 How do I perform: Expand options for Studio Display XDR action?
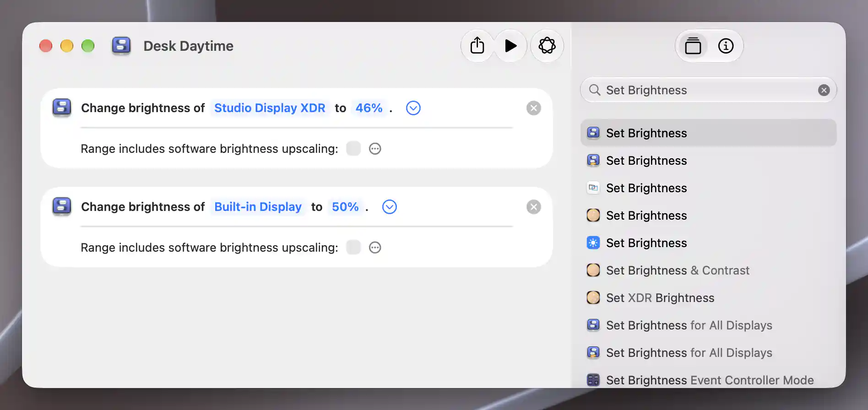coord(413,108)
